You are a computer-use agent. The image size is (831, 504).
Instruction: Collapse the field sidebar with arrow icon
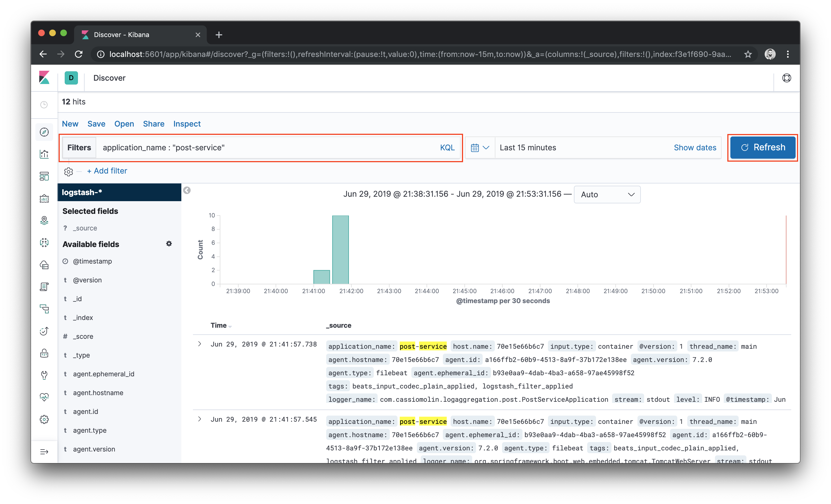click(x=187, y=191)
